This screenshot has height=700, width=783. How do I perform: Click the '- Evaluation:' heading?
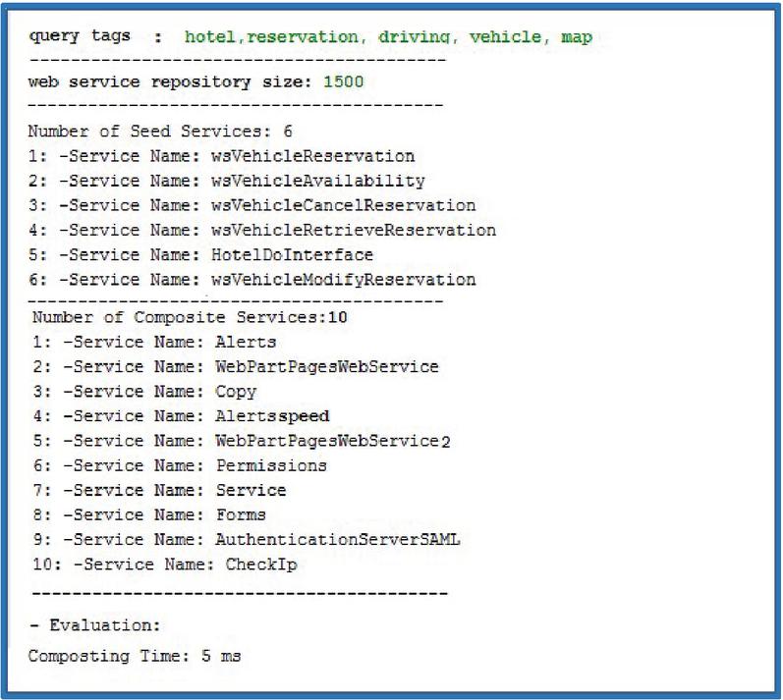point(93,625)
